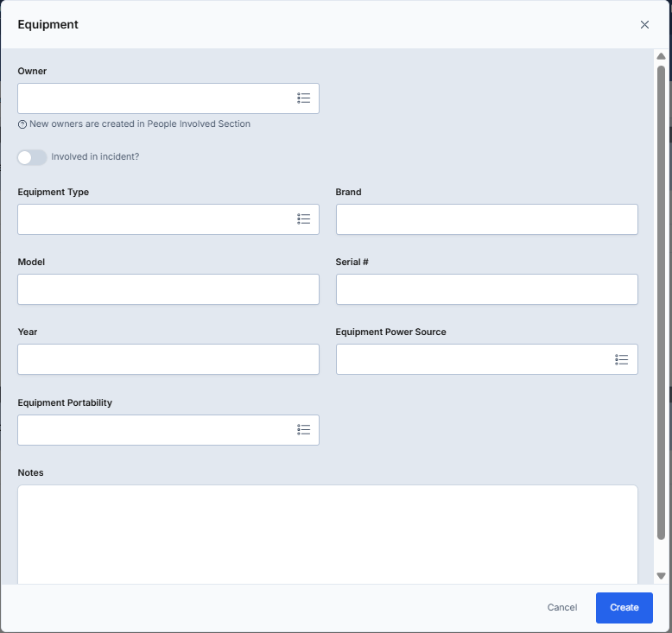The width and height of the screenshot is (672, 633).
Task: Focus the Brand text field
Action: 487,219
